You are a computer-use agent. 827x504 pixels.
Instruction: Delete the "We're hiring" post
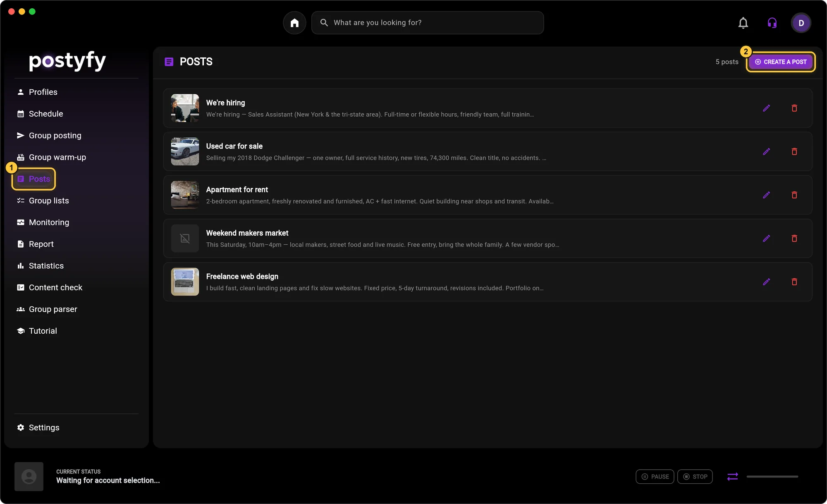tap(794, 108)
